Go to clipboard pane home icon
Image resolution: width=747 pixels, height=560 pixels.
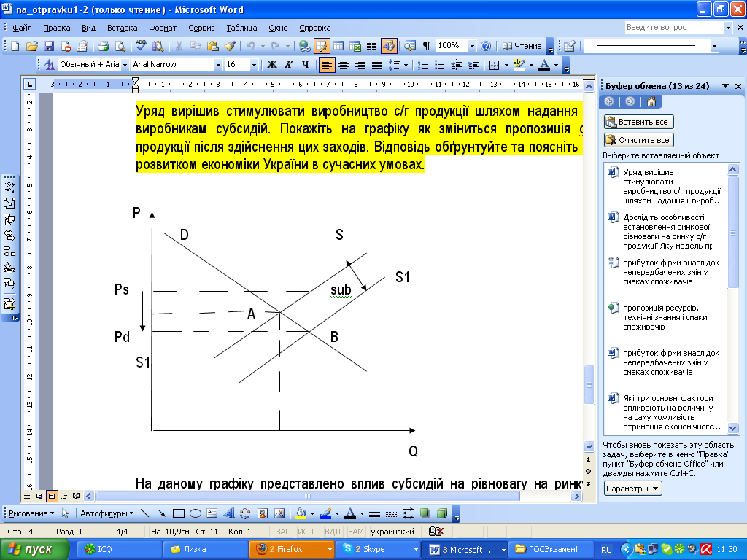click(x=651, y=101)
